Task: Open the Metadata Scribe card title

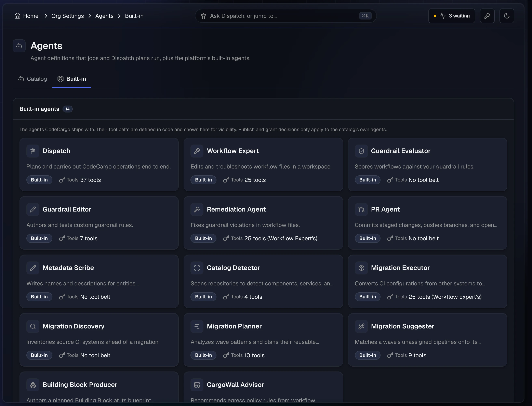Action: (68, 268)
